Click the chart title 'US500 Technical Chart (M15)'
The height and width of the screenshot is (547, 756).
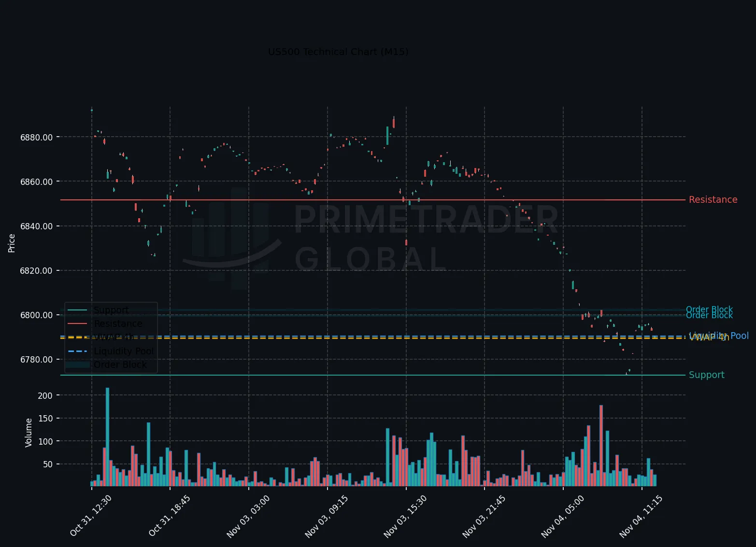pyautogui.click(x=338, y=52)
